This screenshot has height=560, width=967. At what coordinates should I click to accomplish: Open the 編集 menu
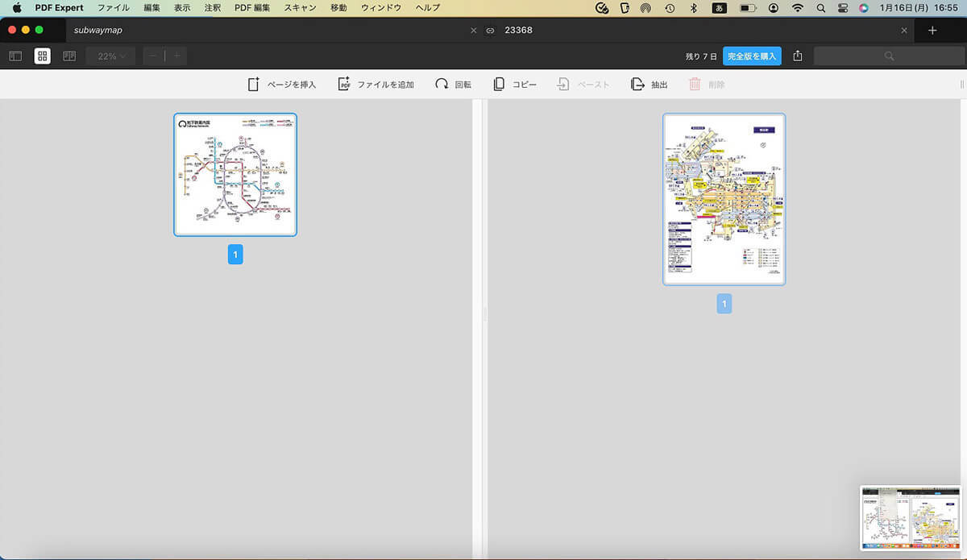(x=151, y=7)
